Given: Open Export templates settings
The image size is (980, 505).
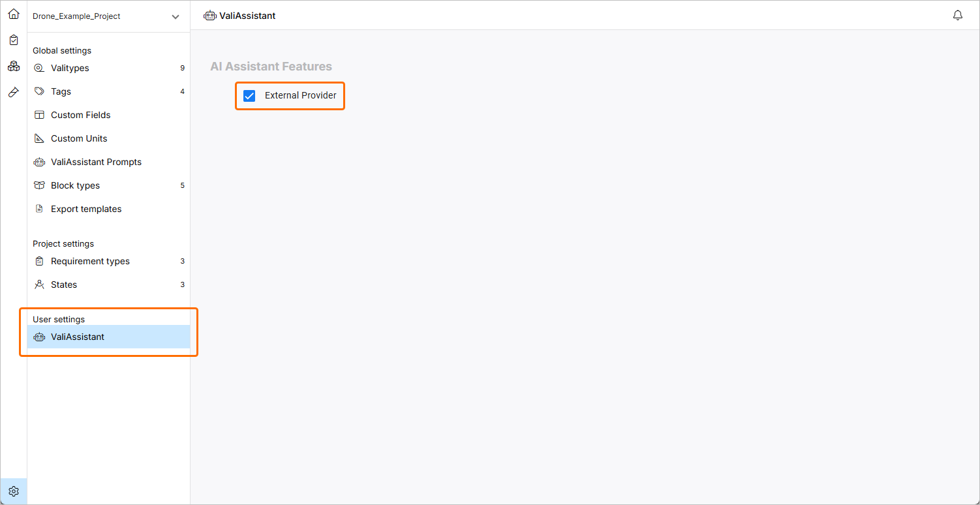Looking at the screenshot, I should (108, 209).
